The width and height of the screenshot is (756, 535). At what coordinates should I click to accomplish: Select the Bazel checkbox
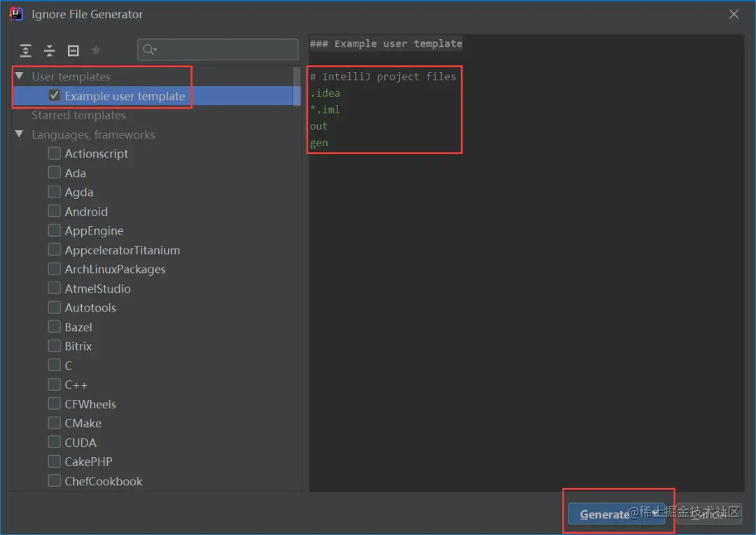pos(54,326)
